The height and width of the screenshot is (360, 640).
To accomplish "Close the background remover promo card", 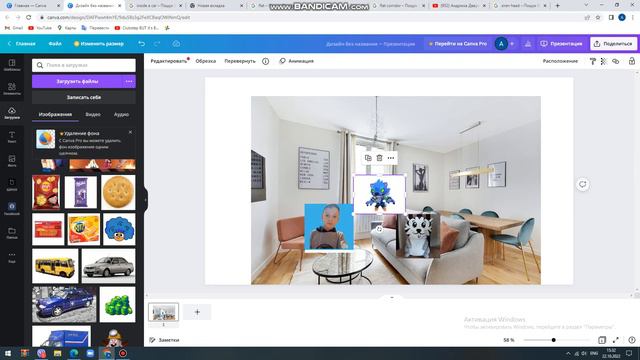I will (x=130, y=132).
